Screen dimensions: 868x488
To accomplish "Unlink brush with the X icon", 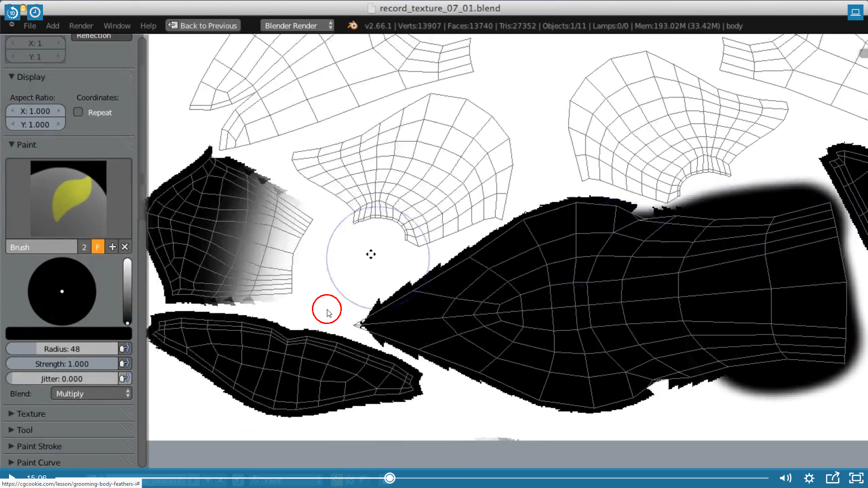I will pyautogui.click(x=125, y=247).
